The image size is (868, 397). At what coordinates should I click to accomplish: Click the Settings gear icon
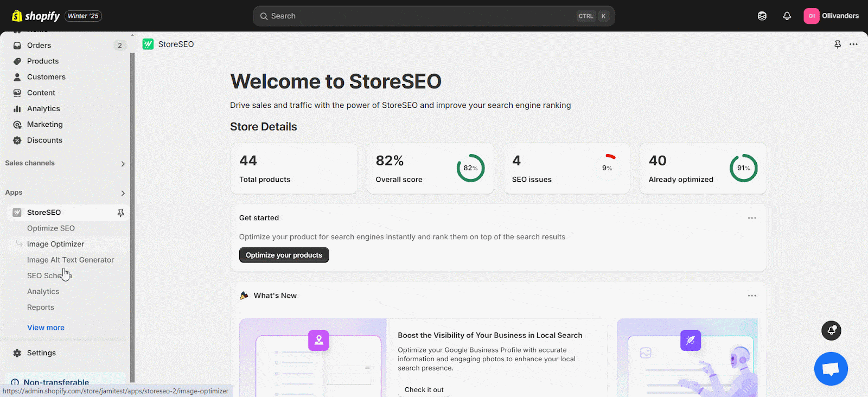17,353
